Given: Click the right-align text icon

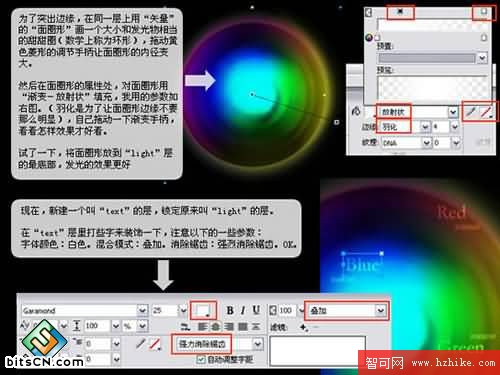Looking at the screenshot, I should [x=229, y=327].
